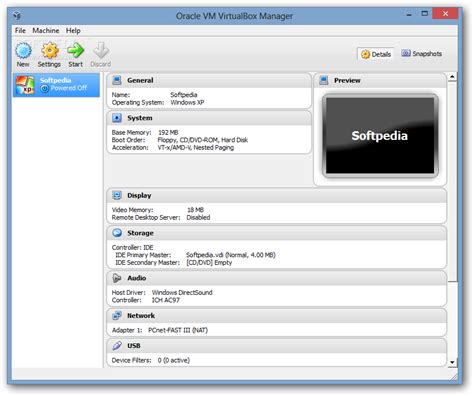Click the Adapter 1 PCnet-FAST III (NAT) value
This screenshot has height=396, width=474.
click(x=178, y=330)
